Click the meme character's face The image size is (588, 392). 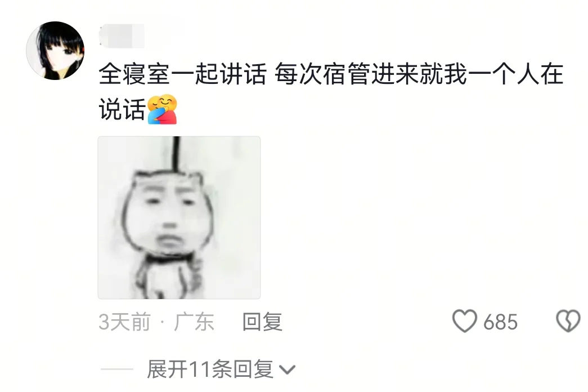169,214
